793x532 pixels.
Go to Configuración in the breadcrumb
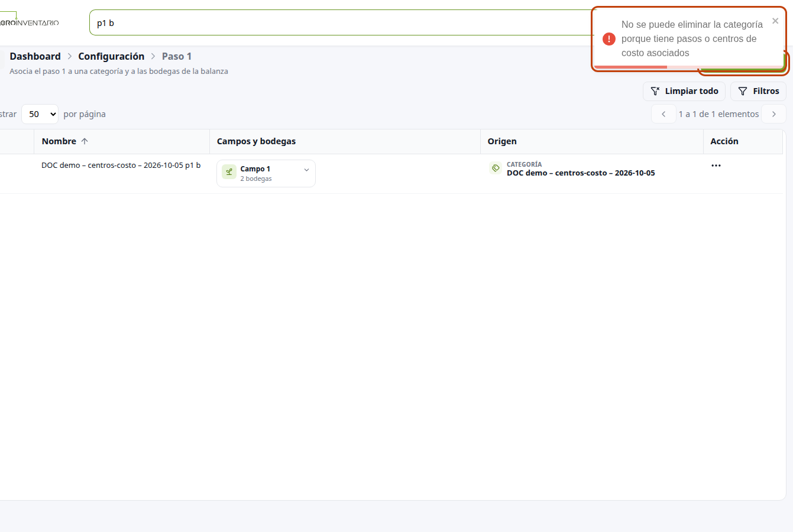click(111, 56)
